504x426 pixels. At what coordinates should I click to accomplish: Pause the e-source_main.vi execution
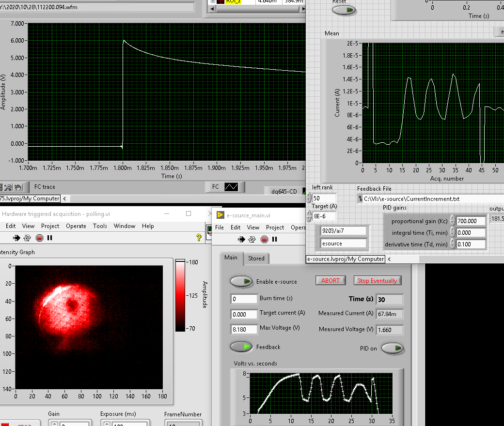click(x=275, y=239)
